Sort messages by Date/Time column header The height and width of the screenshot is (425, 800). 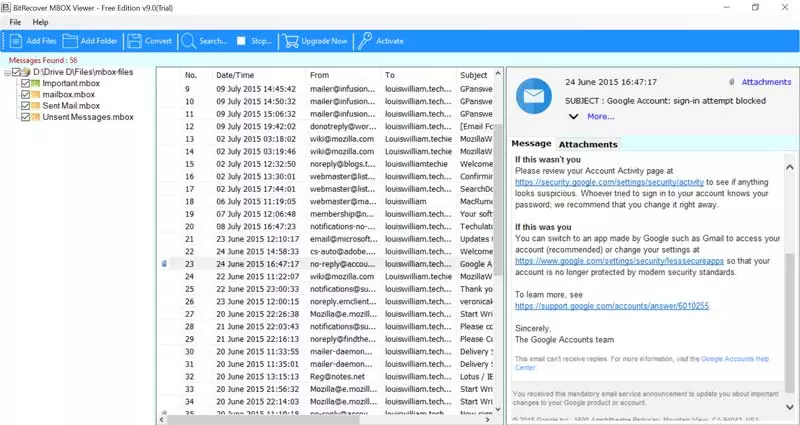(x=237, y=75)
